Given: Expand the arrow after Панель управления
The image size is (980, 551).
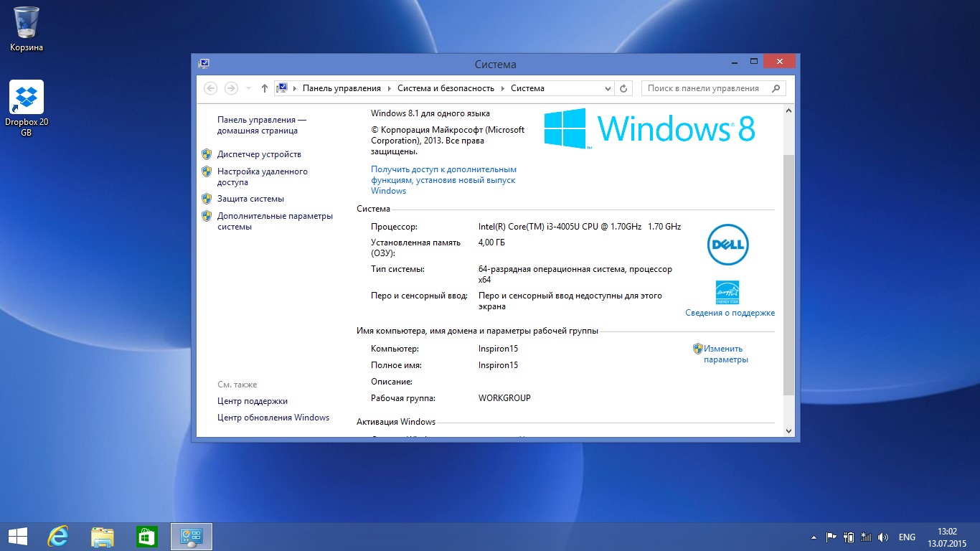Looking at the screenshot, I should [x=390, y=88].
